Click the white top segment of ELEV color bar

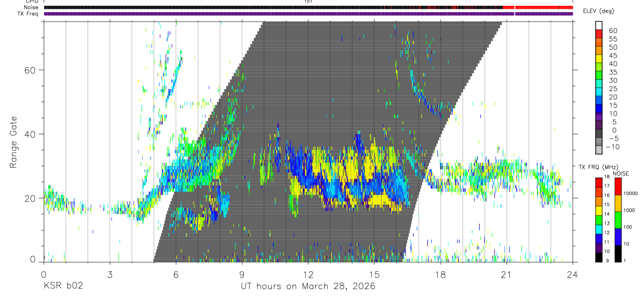tap(599, 25)
